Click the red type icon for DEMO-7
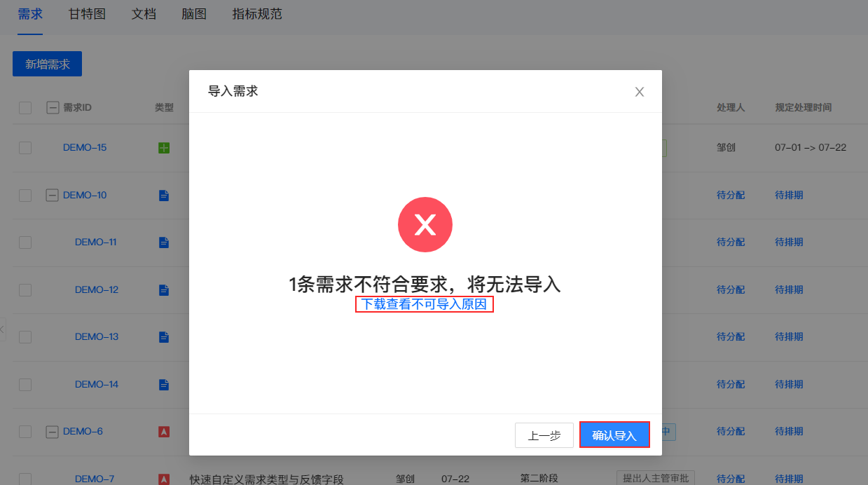 tap(164, 479)
